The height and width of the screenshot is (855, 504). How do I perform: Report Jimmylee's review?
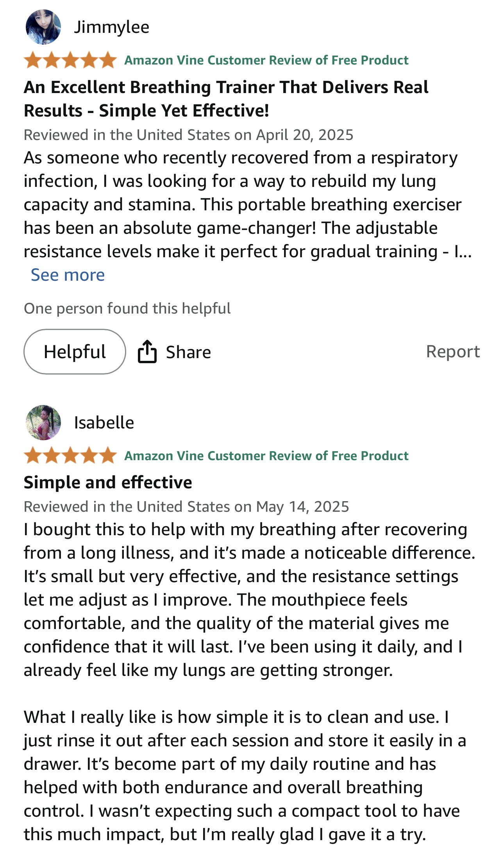coord(452,351)
